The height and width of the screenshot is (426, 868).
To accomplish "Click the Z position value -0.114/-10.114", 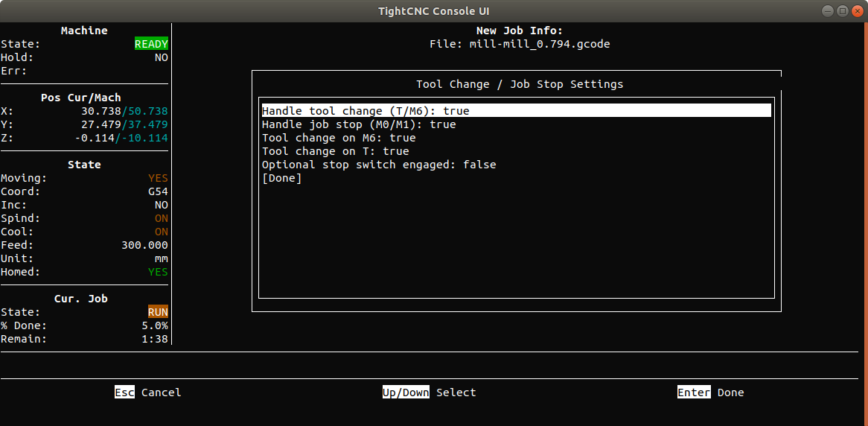I will (121, 138).
